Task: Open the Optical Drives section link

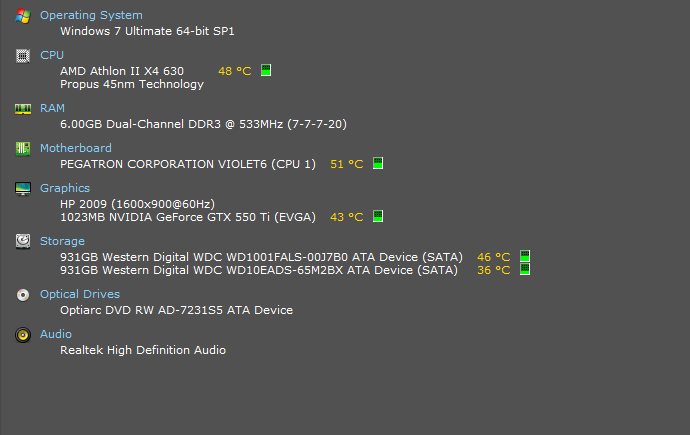Action: (80, 294)
